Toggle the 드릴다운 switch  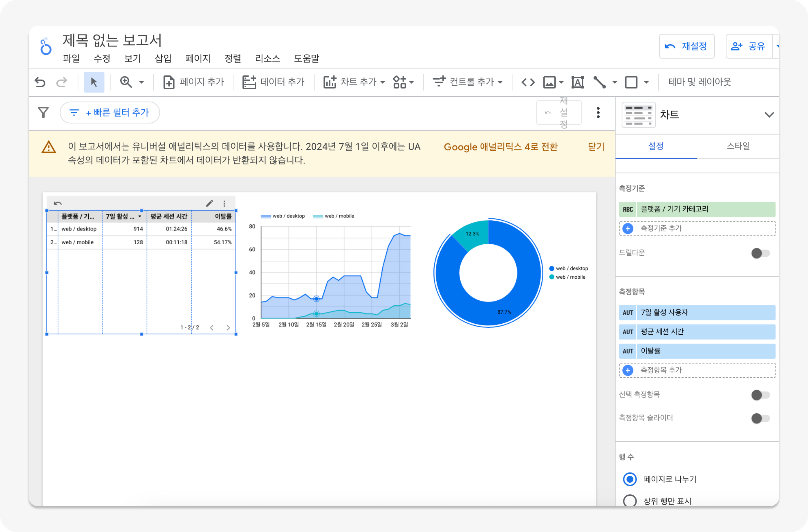(x=760, y=253)
